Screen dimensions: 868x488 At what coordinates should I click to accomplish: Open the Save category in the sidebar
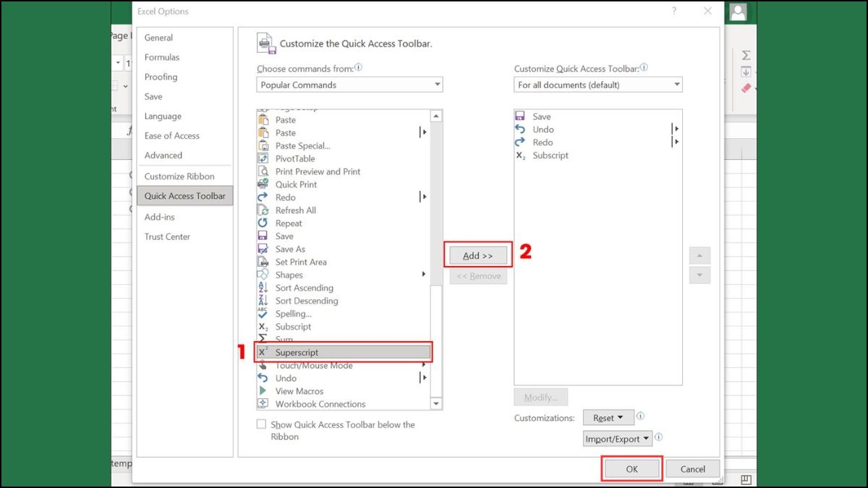pos(185,96)
